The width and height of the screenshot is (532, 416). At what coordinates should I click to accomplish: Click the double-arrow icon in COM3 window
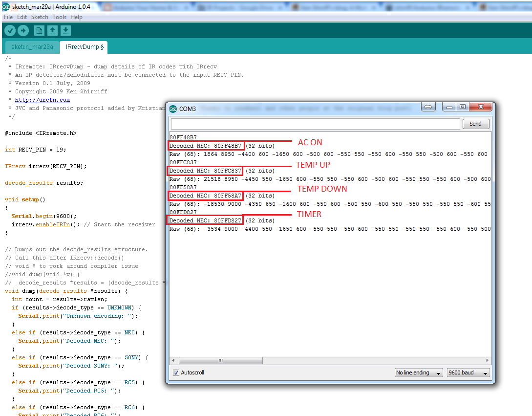point(428,107)
